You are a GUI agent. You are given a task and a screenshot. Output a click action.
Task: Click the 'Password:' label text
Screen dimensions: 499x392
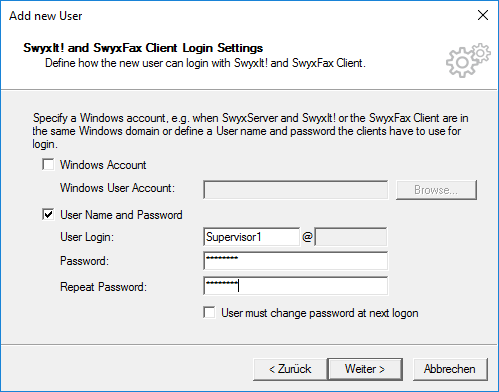(84, 261)
